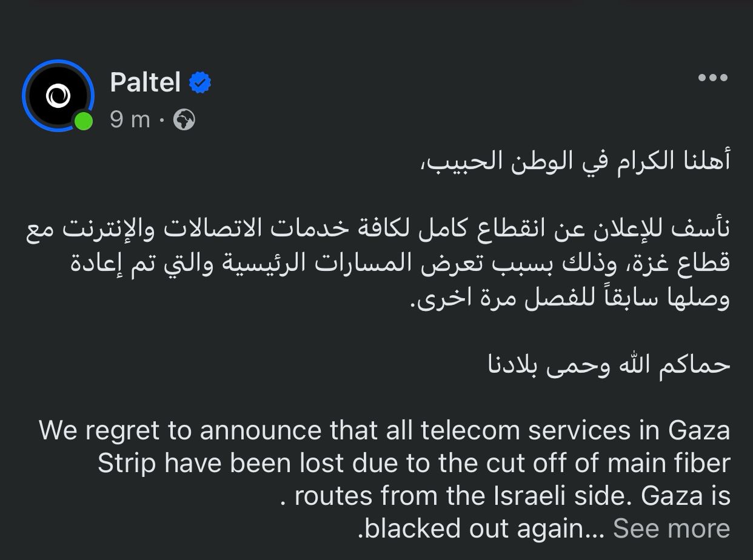Image resolution: width=753 pixels, height=560 pixels.
Task: Click the line "routes from the Israeli side"
Action: click(x=512, y=496)
